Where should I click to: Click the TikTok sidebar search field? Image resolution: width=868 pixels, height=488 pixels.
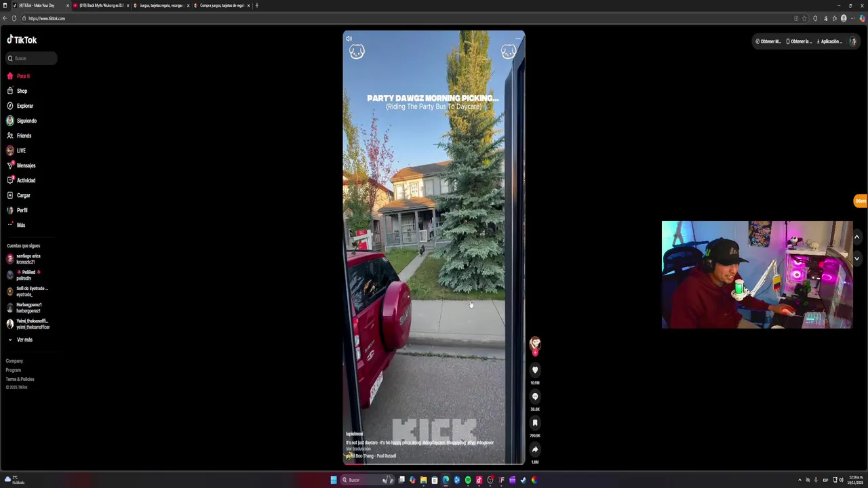pos(31,58)
